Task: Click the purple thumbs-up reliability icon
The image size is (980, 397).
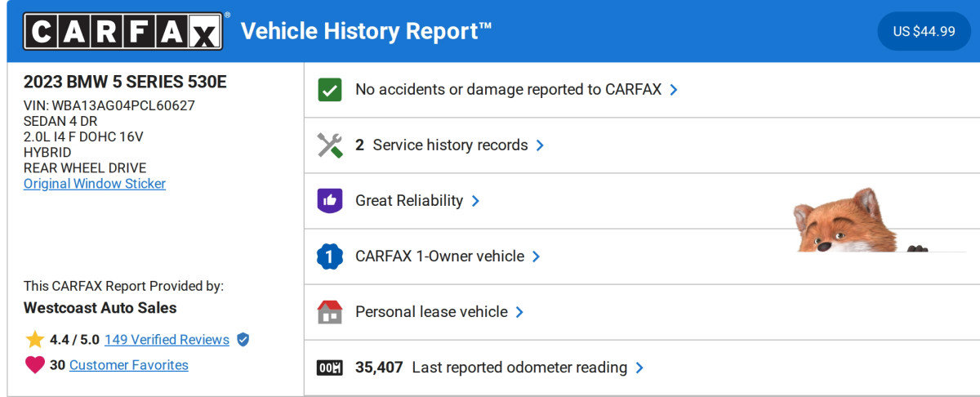Action: 330,201
